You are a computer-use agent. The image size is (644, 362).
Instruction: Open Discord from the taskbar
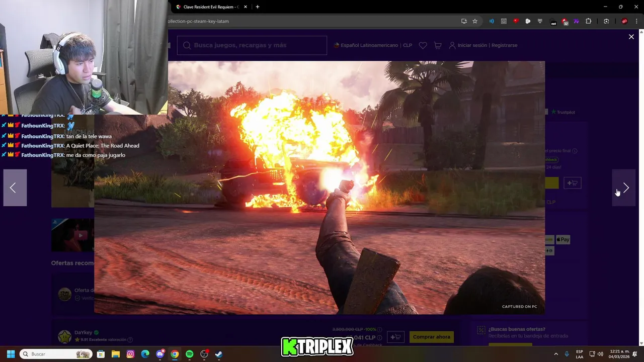(x=160, y=354)
